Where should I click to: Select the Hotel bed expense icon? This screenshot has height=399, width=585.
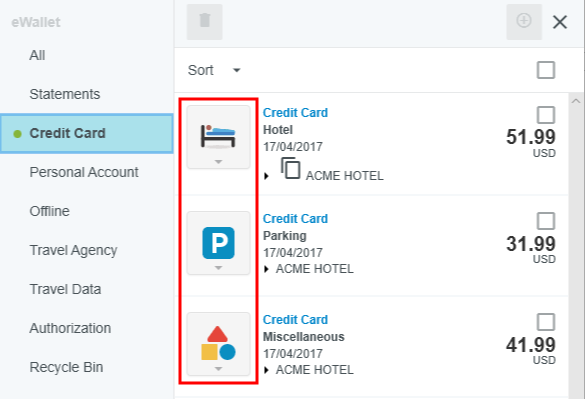coord(218,137)
